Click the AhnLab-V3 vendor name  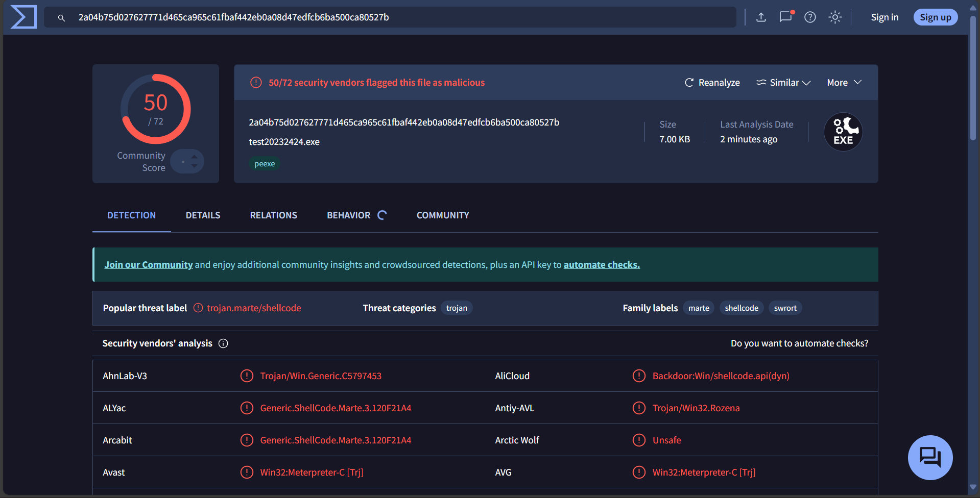point(125,376)
